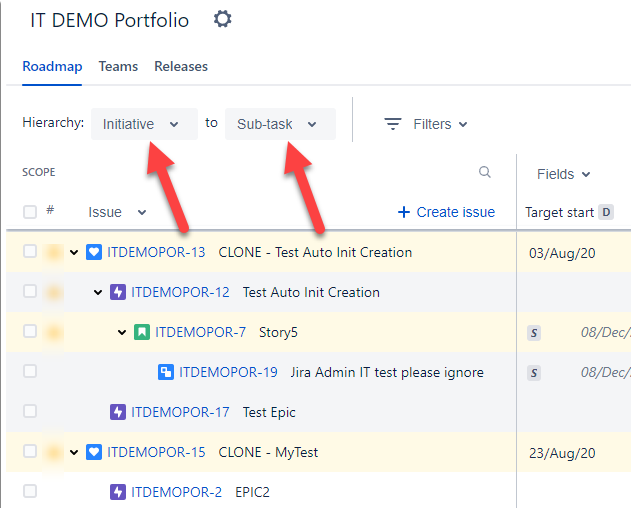This screenshot has height=508, width=631.
Task: Toggle the select-all checkbox in header
Action: [x=30, y=212]
